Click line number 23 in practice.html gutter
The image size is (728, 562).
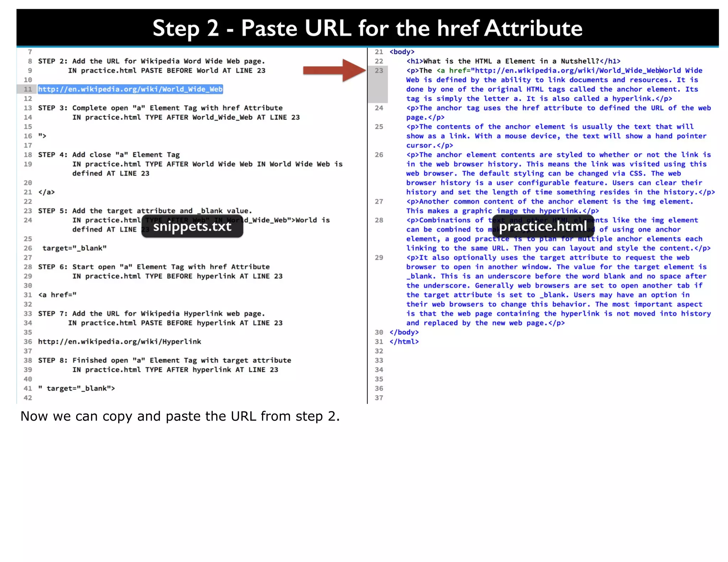[379, 70]
